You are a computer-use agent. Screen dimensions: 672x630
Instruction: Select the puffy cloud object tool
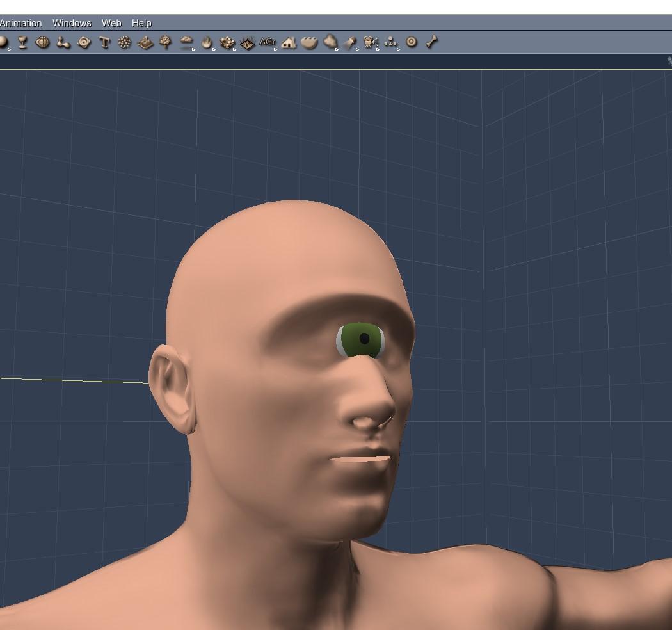(x=330, y=42)
